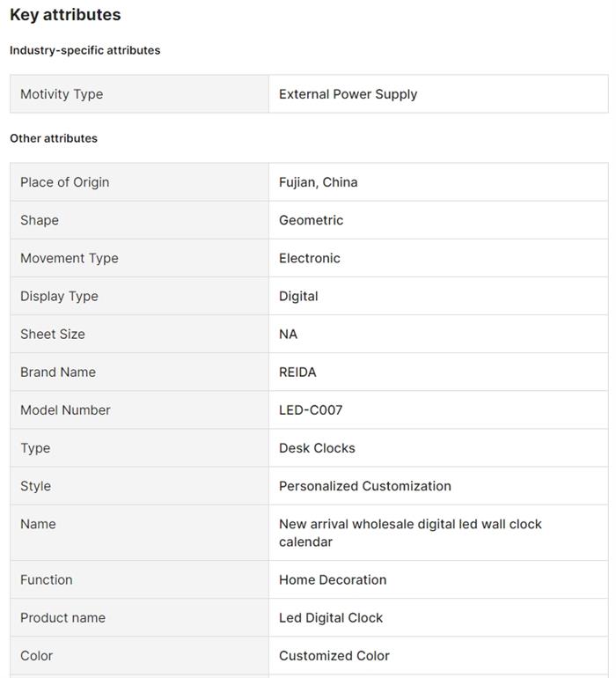Click the Key attributes heading
616x678 pixels.
pos(65,15)
